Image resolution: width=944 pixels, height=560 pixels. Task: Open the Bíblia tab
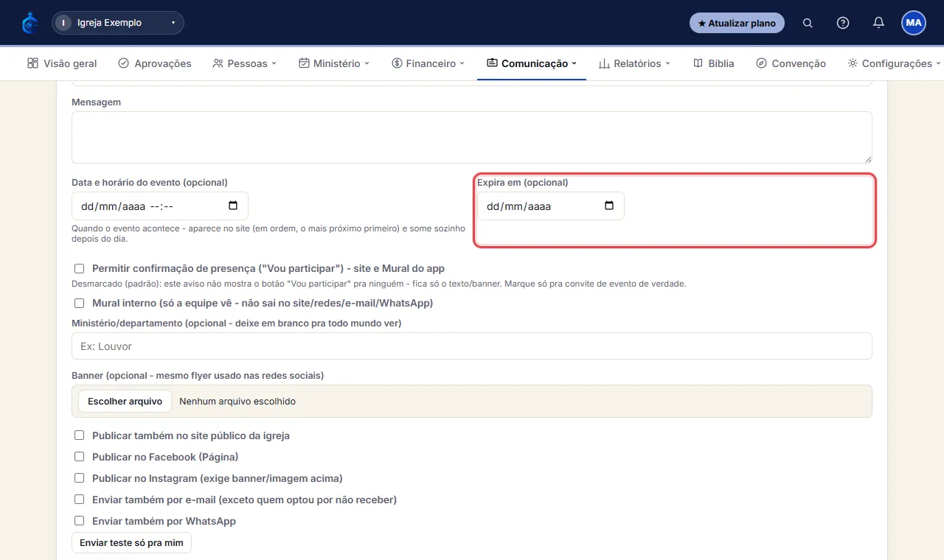[714, 63]
